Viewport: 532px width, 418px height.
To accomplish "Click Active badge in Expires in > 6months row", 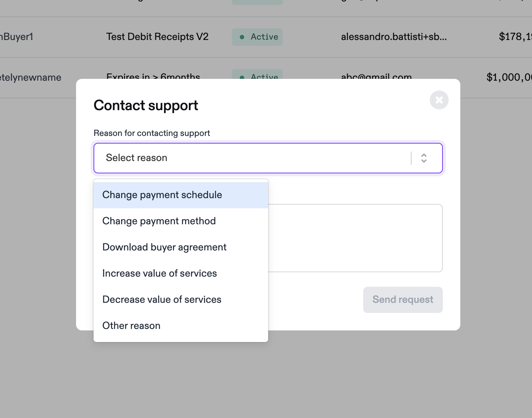I will coord(257,74).
